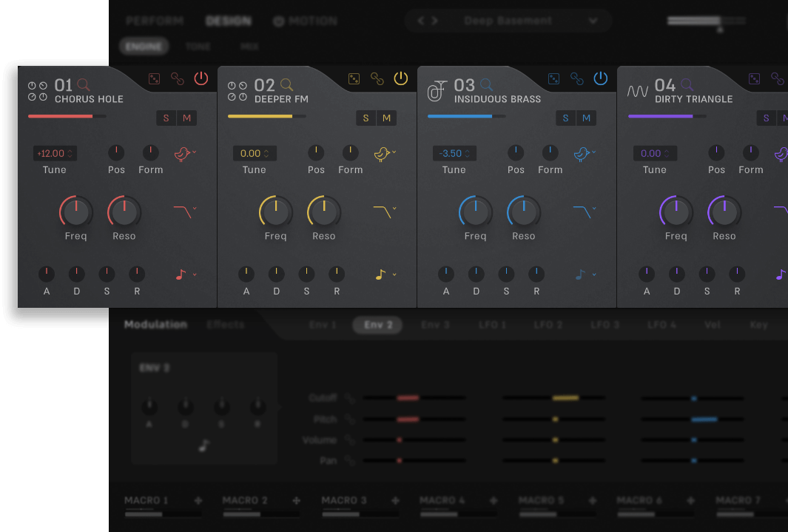The image size is (788, 532).
Task: Solo the Insidious Brass layer
Action: coord(566,118)
